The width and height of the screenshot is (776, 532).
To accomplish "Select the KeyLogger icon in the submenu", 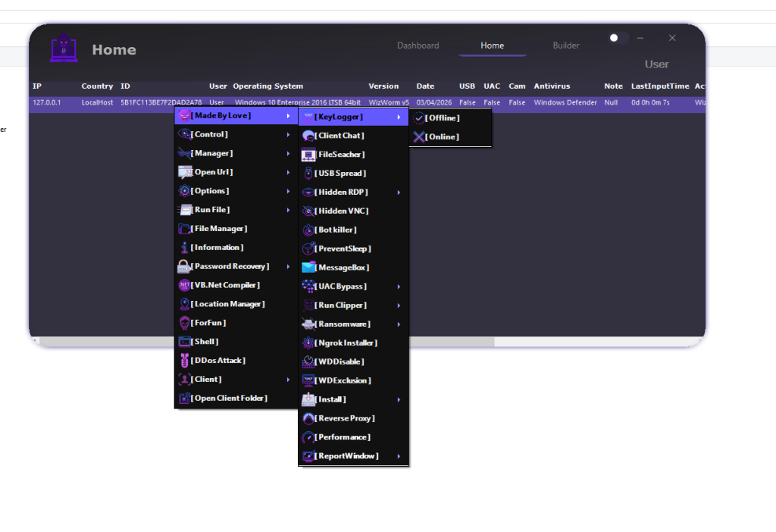I will [310, 117].
